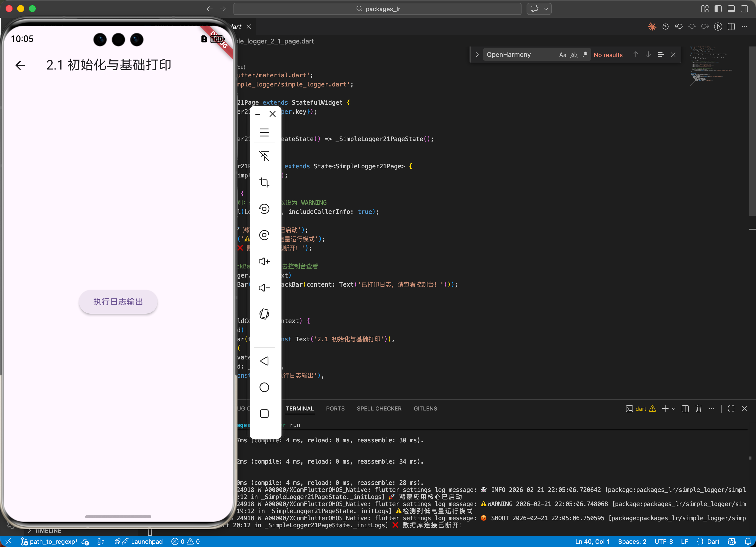This screenshot has height=547, width=756.
Task: Expand the replace field chevron
Action: pyautogui.click(x=477, y=55)
